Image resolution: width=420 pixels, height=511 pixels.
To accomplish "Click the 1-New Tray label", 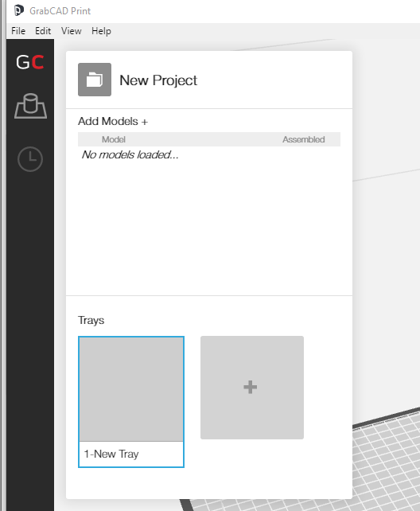I will click(111, 454).
